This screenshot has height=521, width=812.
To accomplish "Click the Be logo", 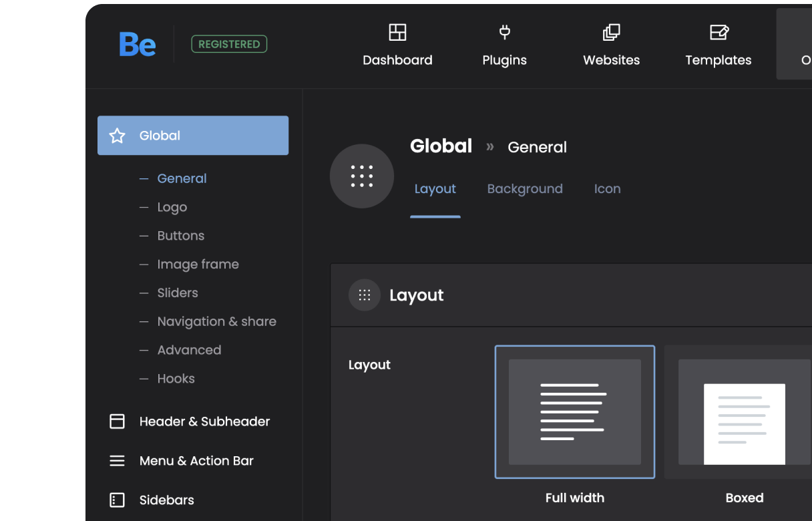I will 138,44.
